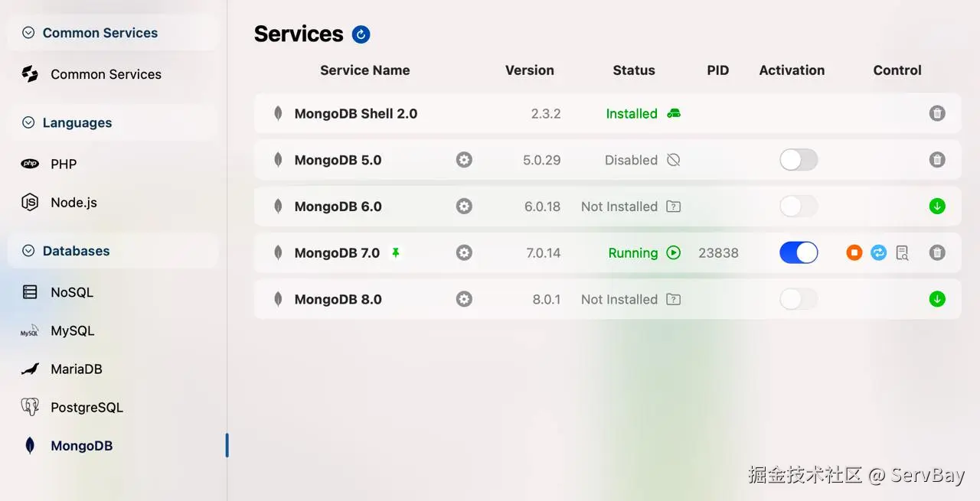
Task: Click the green Running status text
Action: [633, 253]
